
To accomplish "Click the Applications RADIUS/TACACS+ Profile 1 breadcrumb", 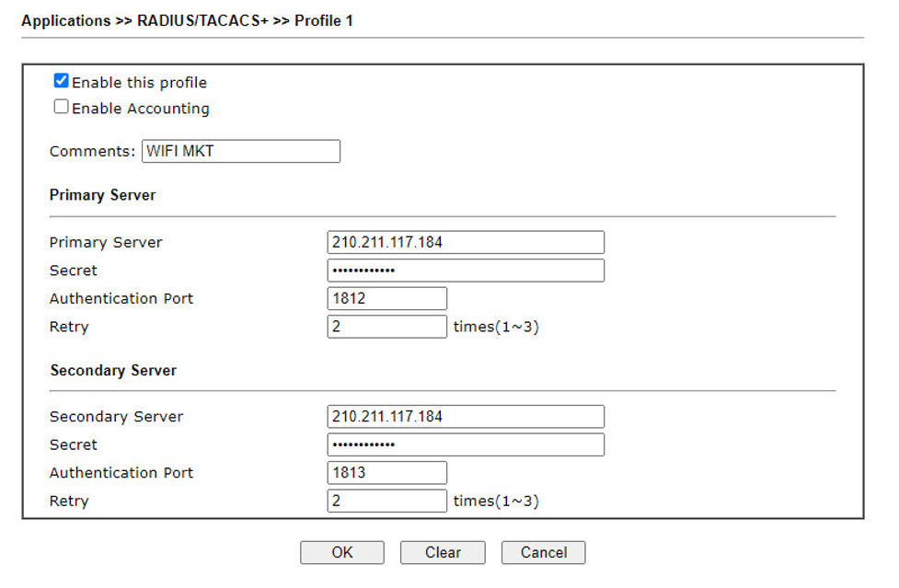I will coord(188,20).
